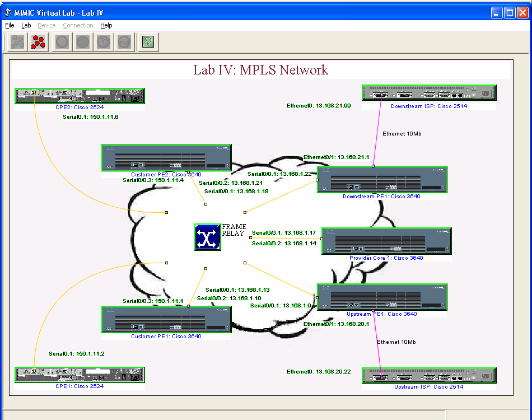Open Help via question mark toolbar icon
This screenshot has height=420, width=532.
pyautogui.click(x=147, y=41)
